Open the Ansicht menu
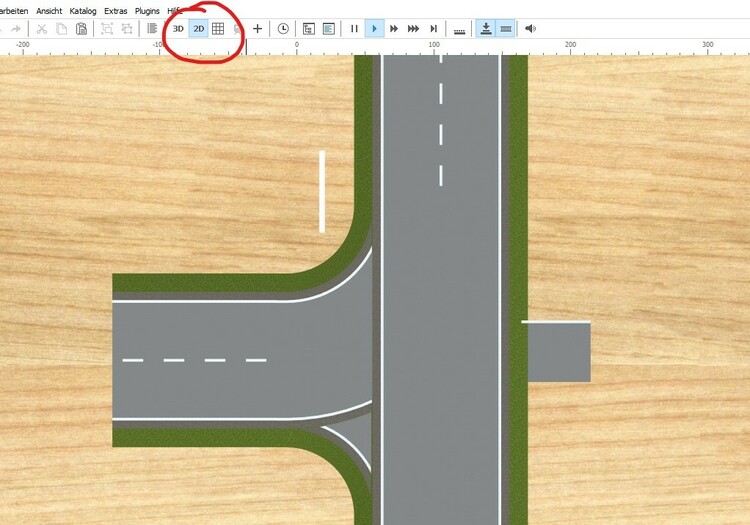This screenshot has width=750, height=525. tap(49, 11)
